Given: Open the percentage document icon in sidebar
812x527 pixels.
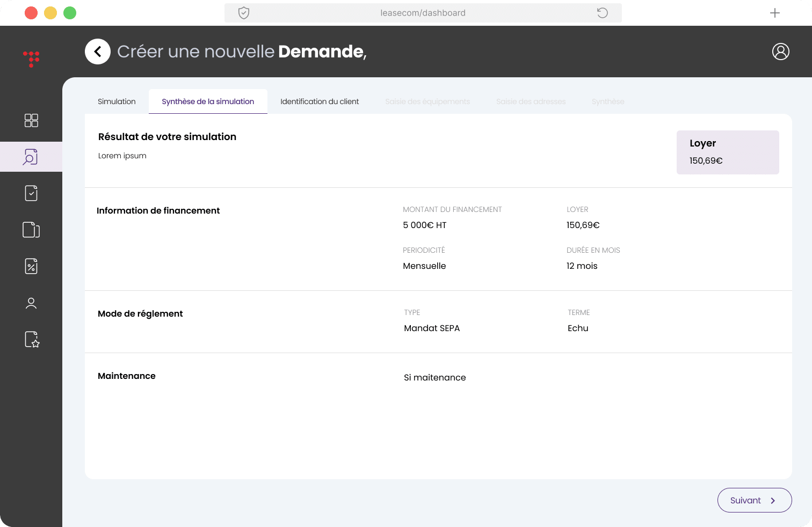Looking at the screenshot, I should point(31,266).
